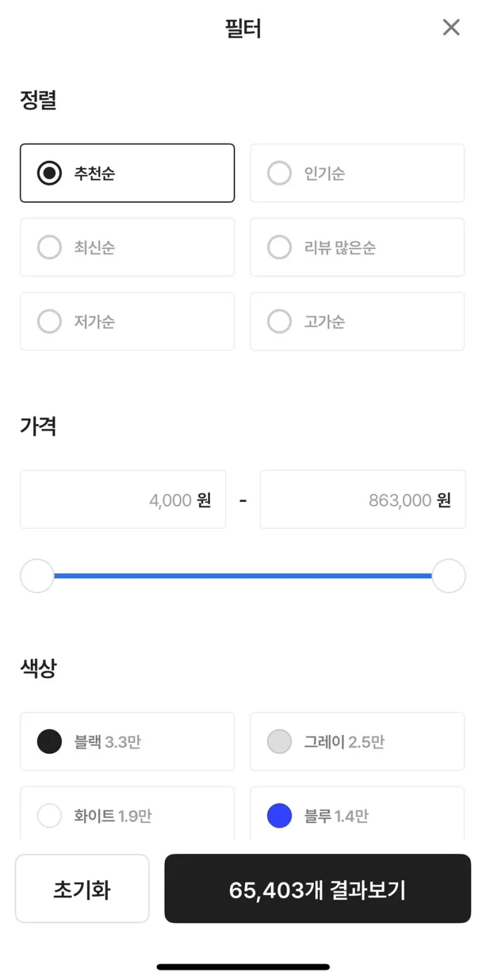The image size is (486, 980).
Task: Click the right price slider handle
Action: point(448,575)
